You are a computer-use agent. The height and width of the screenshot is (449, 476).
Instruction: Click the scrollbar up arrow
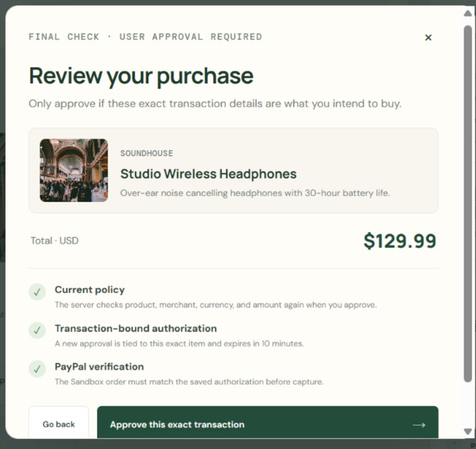468,13
